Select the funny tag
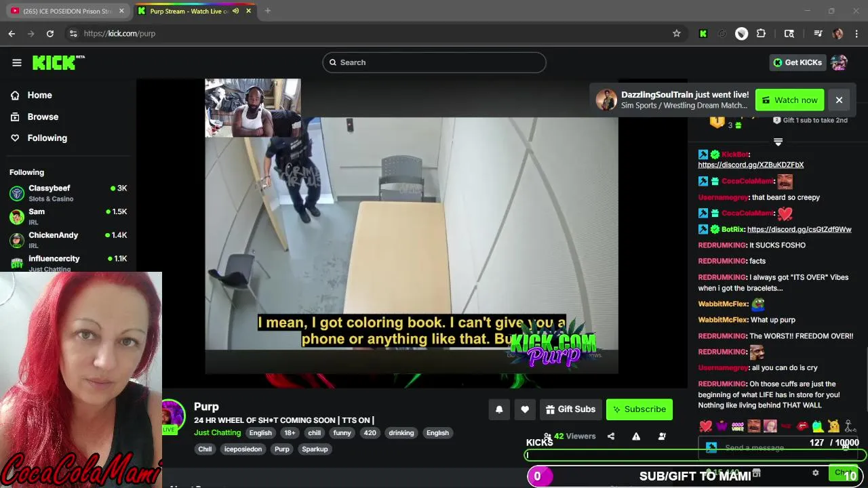 342,433
